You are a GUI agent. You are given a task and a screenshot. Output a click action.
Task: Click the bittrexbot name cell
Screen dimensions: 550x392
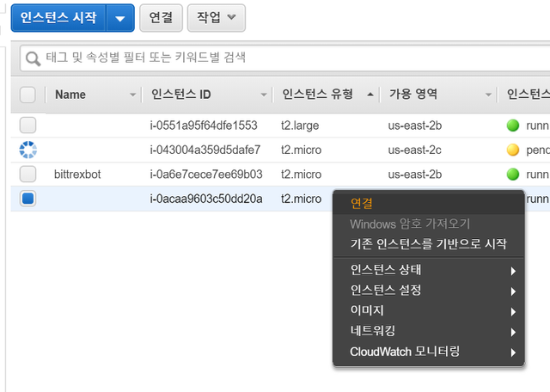[x=77, y=175]
